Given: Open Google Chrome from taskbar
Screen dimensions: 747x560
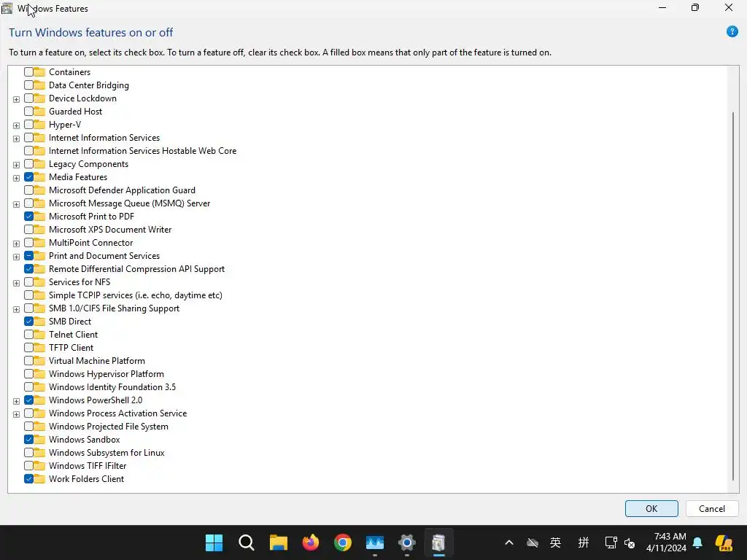Looking at the screenshot, I should tap(343, 542).
